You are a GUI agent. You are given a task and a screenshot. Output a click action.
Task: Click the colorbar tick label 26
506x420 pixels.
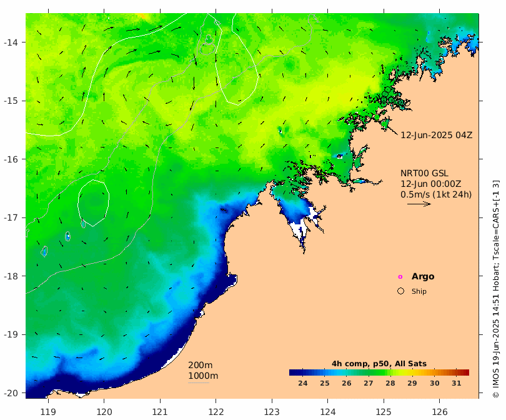pyautogui.click(x=346, y=383)
